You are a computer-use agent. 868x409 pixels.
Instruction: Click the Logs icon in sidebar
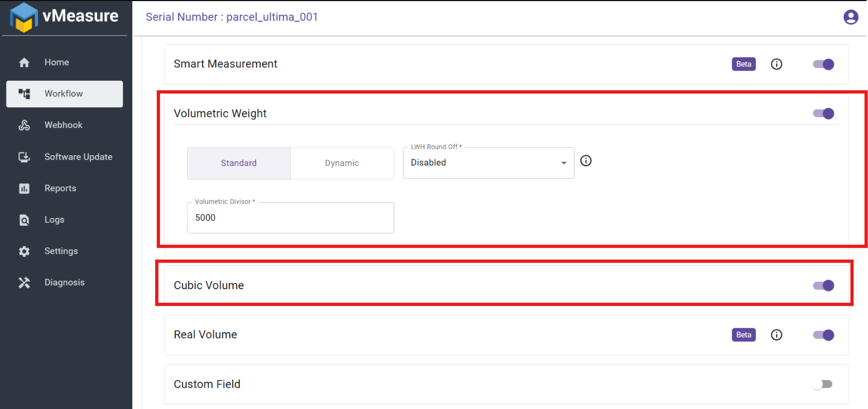pyautogui.click(x=24, y=220)
